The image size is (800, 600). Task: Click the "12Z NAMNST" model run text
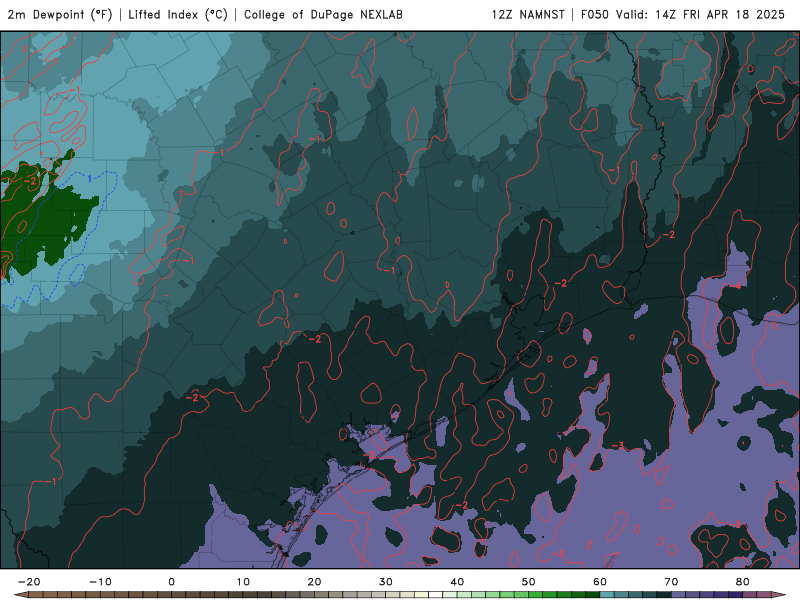tap(528, 15)
